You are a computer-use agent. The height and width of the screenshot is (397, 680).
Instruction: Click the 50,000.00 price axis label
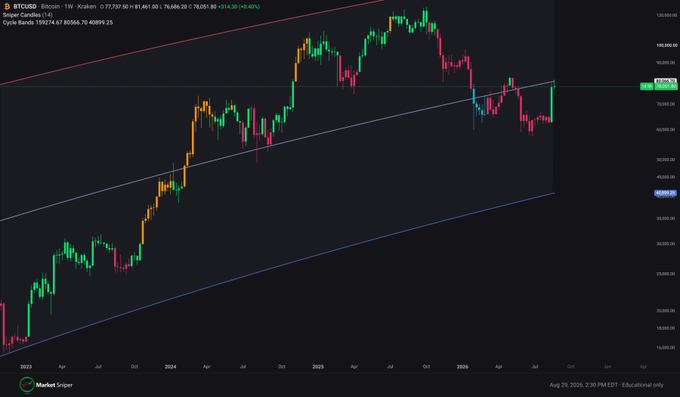click(x=667, y=159)
